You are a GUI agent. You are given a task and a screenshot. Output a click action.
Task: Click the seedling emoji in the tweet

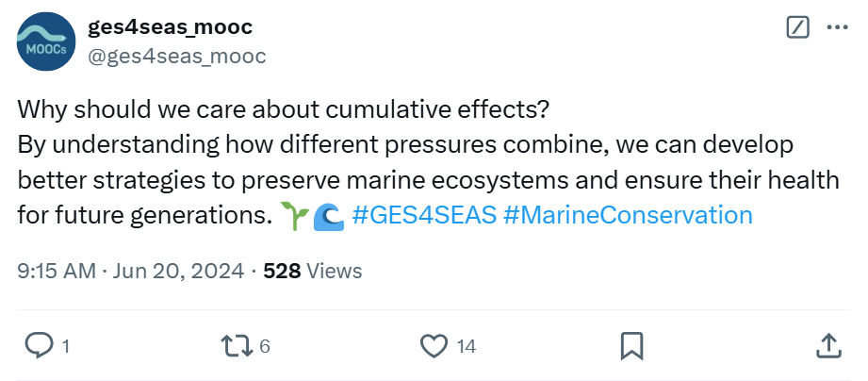click(x=294, y=217)
